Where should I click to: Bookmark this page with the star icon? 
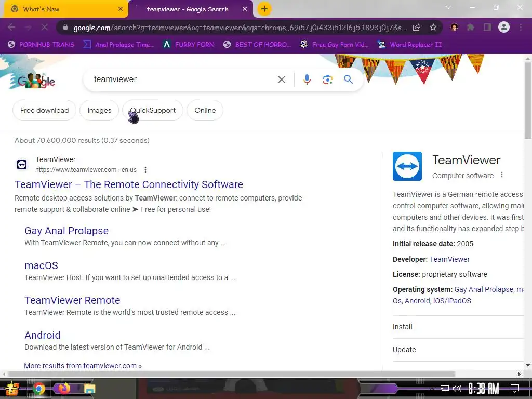pyautogui.click(x=433, y=28)
